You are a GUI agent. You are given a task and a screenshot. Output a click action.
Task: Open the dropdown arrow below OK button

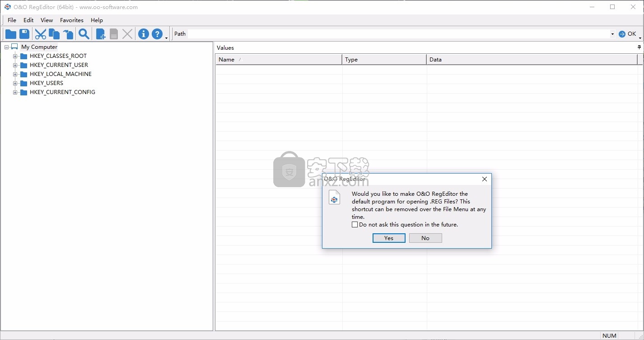640,38
